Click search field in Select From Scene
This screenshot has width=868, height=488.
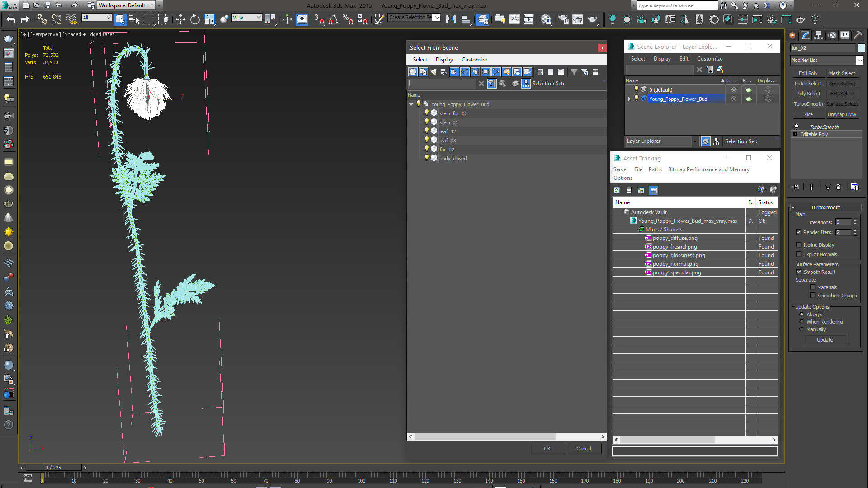point(442,84)
